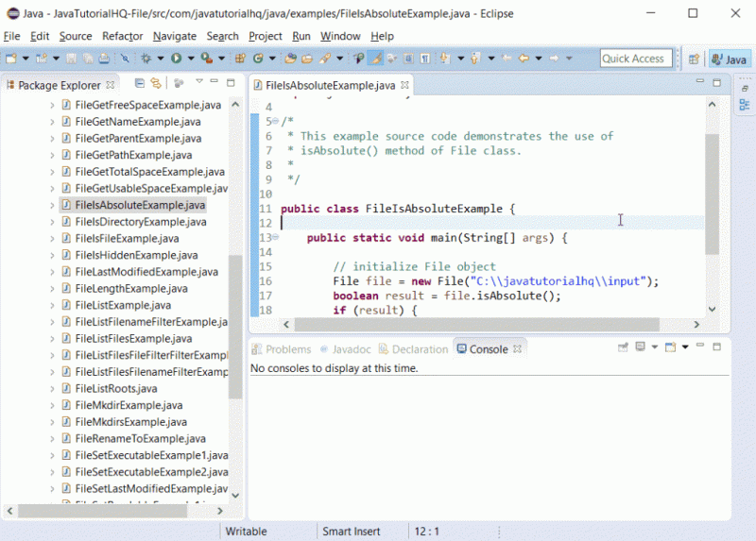756x541 pixels.
Task: Toggle Mark Occurrences highlighter icon
Action: [375, 59]
